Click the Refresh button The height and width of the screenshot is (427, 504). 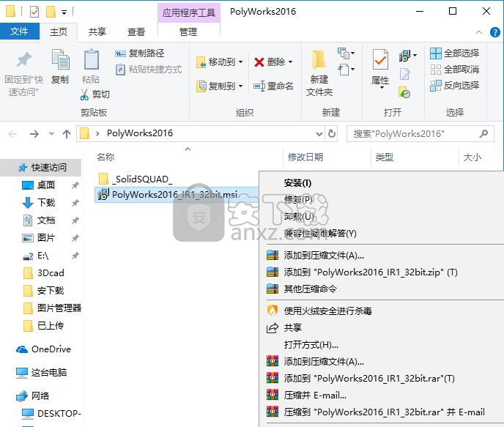coord(332,133)
